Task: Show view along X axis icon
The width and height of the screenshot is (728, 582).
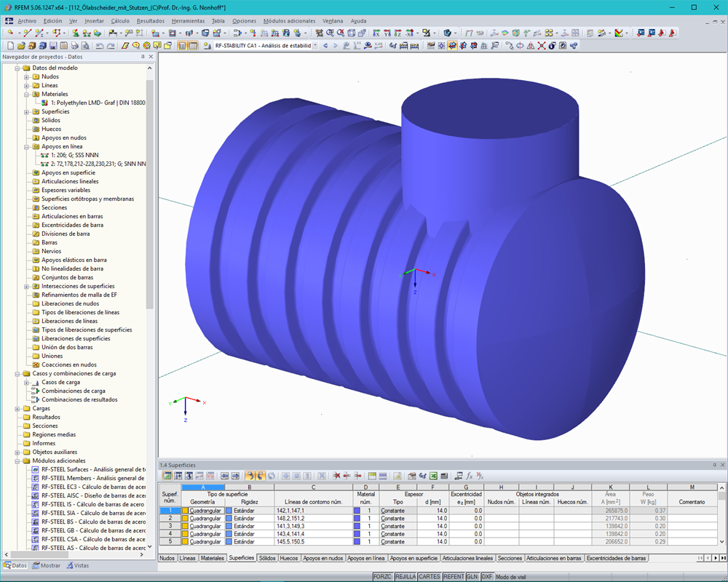Action: (x=376, y=33)
